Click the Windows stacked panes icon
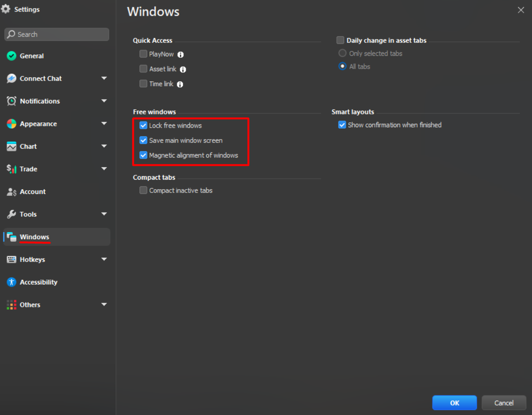 (x=11, y=237)
